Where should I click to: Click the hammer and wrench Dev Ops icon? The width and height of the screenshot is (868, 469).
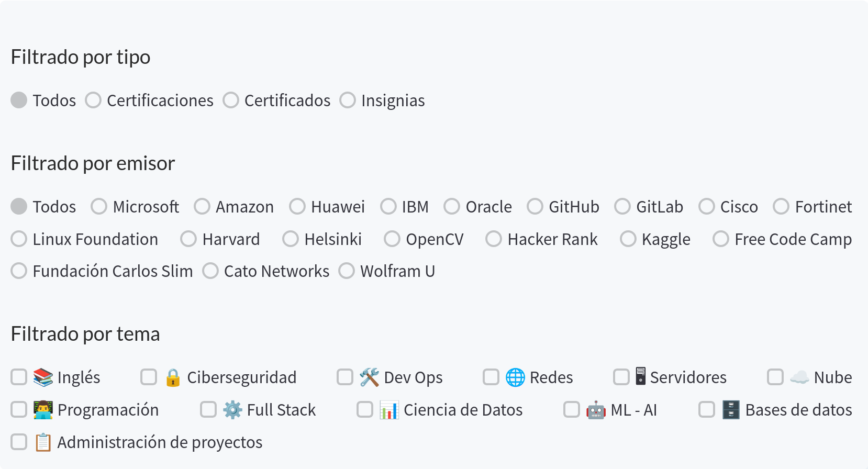(369, 377)
